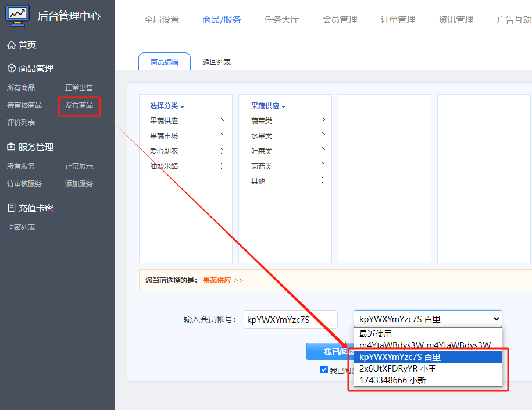Click the 输入会员帐号 input field
Screen dimensions: 532x410
291,319
